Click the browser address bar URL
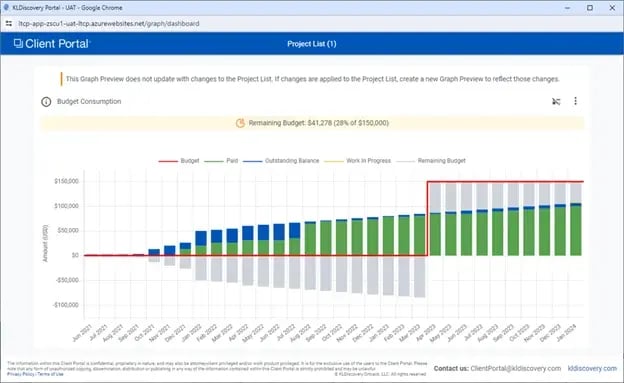Screen dimensions: 624x383 point(109,23)
